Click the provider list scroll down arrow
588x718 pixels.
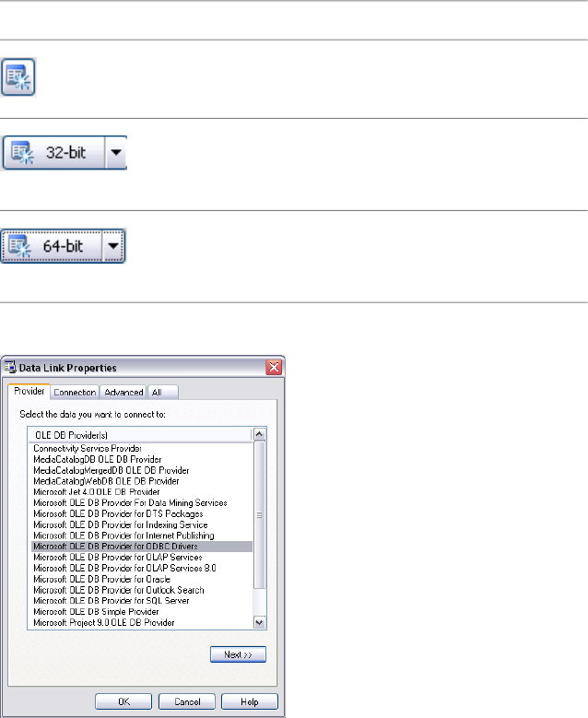click(260, 622)
